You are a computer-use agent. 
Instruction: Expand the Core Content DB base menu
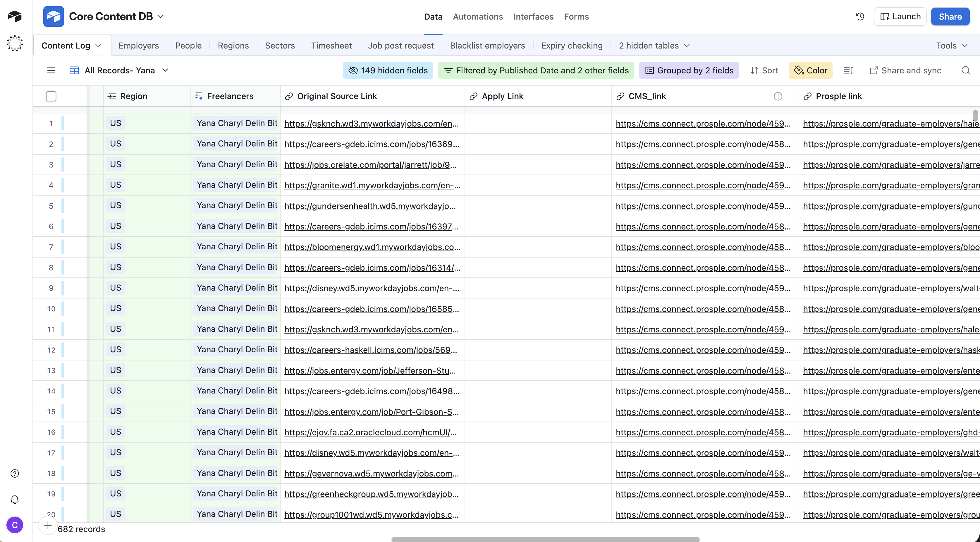point(161,17)
